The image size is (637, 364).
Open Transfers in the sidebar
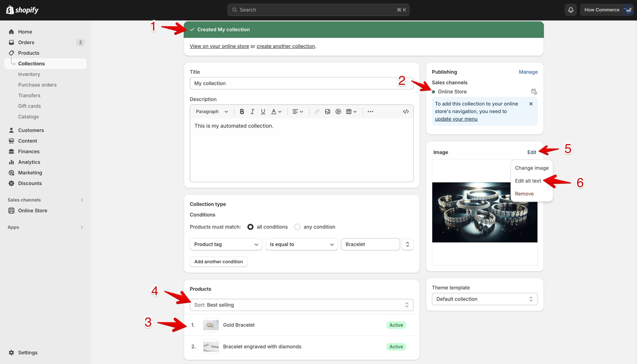click(29, 95)
